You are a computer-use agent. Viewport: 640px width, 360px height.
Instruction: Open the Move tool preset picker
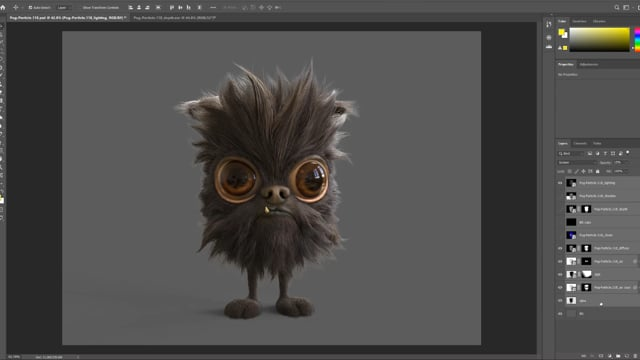click(x=17, y=7)
